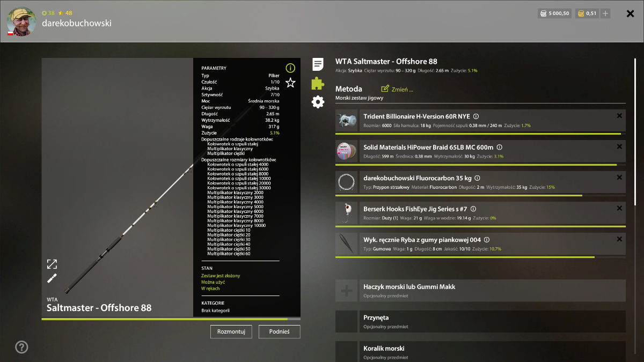
Task: Select the optional Koralik morski slot
Action: pyautogui.click(x=480, y=352)
